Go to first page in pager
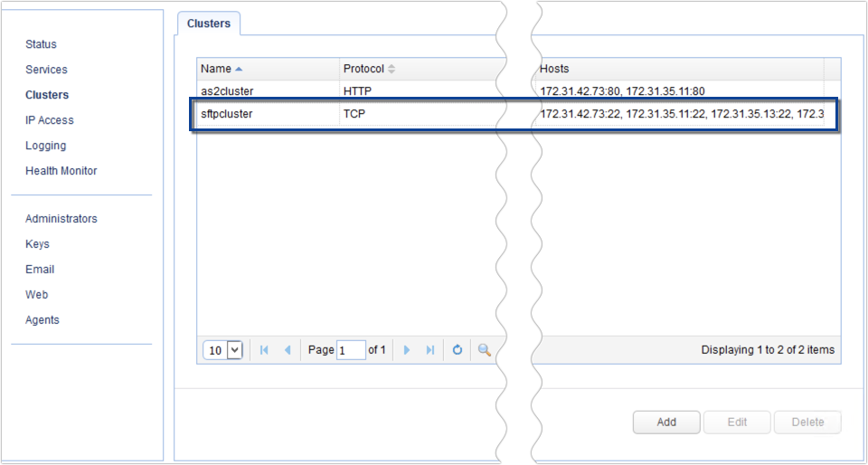Image resolution: width=868 pixels, height=465 pixels. [264, 350]
